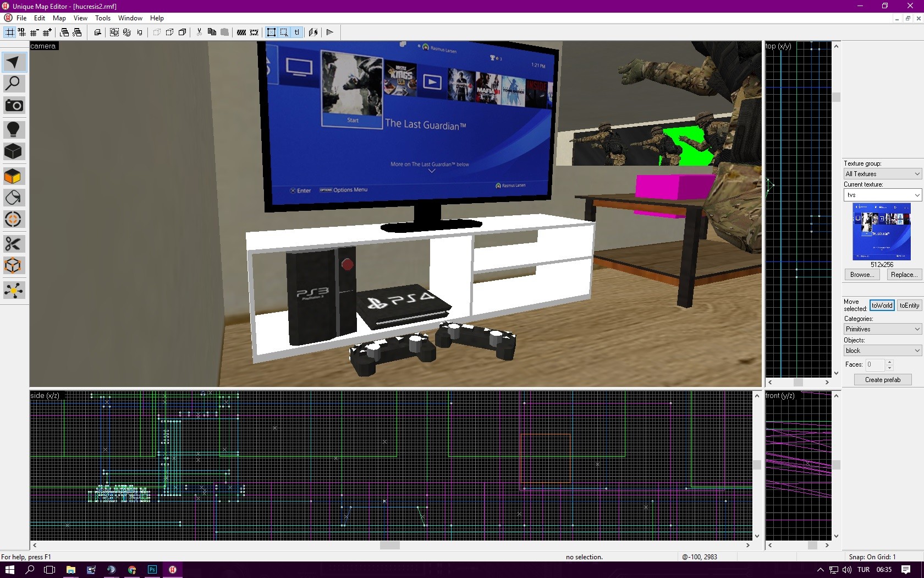Click the toWorld button

pyautogui.click(x=882, y=306)
